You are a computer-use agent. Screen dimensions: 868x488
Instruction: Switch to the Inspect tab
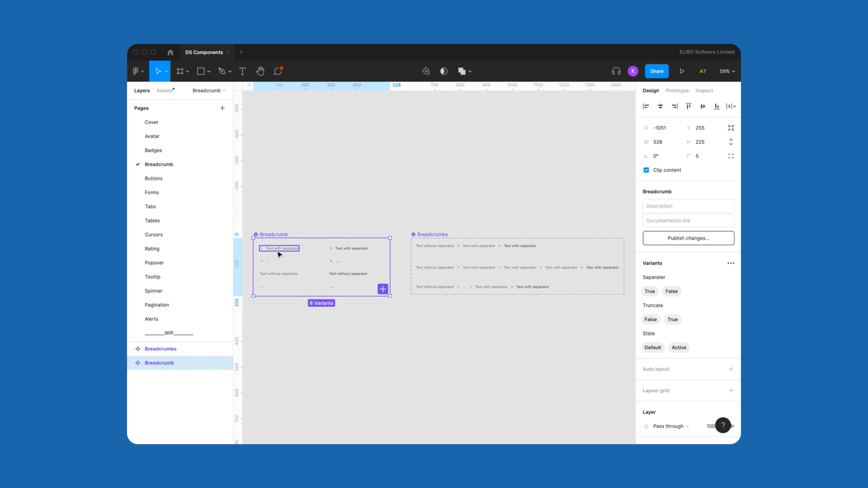point(704,91)
